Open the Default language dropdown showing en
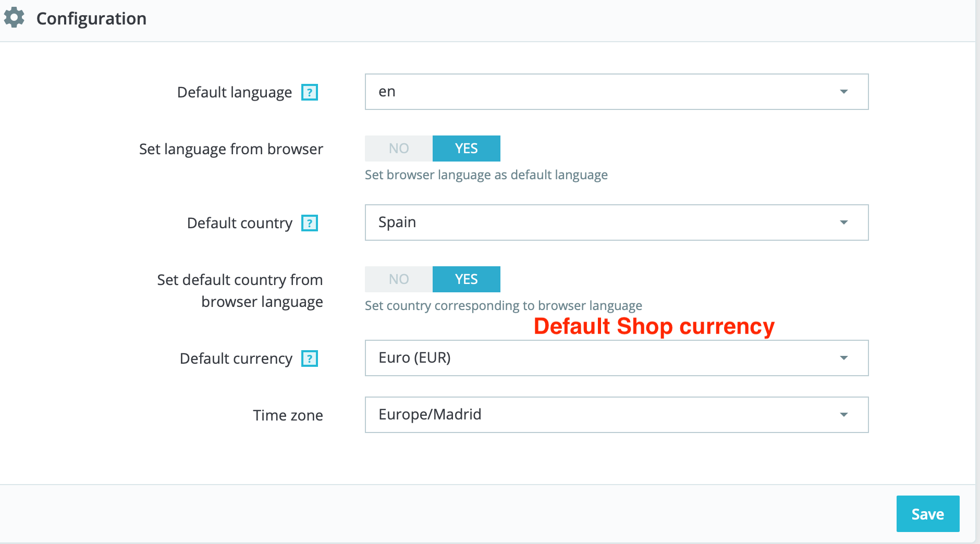This screenshot has width=980, height=544. point(599,92)
